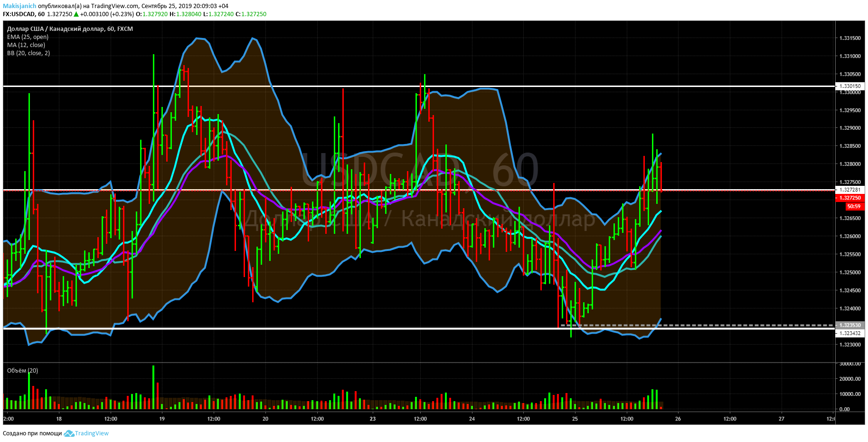Click the 2:00 label at time axis start
The image size is (868, 442).
click(9, 419)
